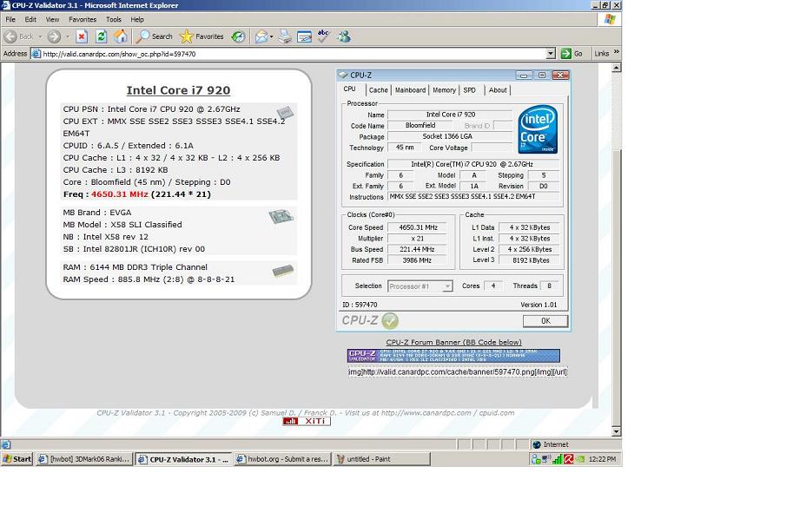Viewport: 793px width, 532px height.
Task: Expand the address bar dropdown
Action: point(551,54)
